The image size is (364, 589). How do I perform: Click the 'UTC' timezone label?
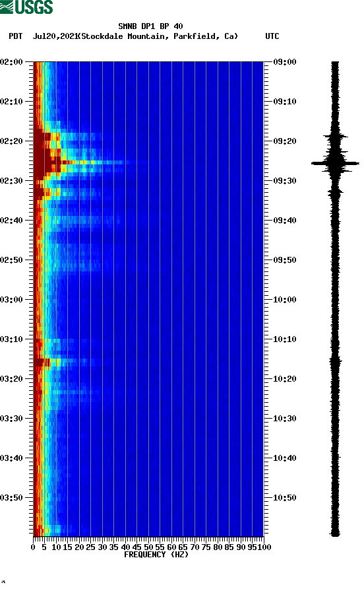tap(272, 36)
